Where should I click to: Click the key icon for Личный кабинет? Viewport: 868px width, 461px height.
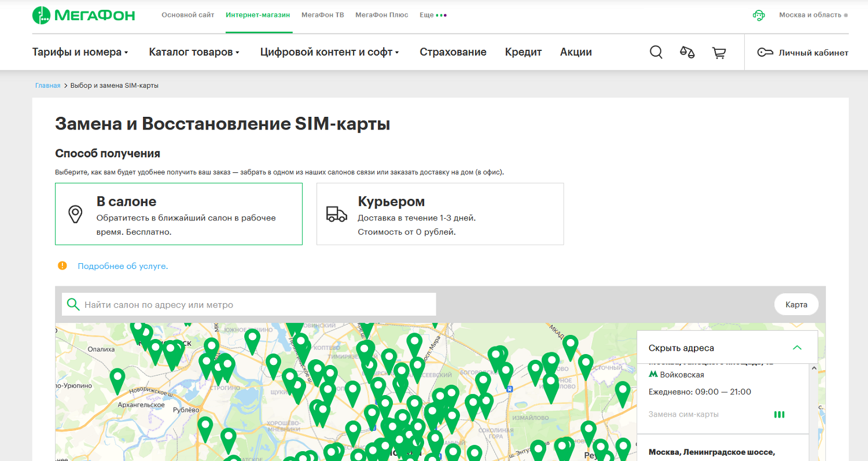(765, 53)
